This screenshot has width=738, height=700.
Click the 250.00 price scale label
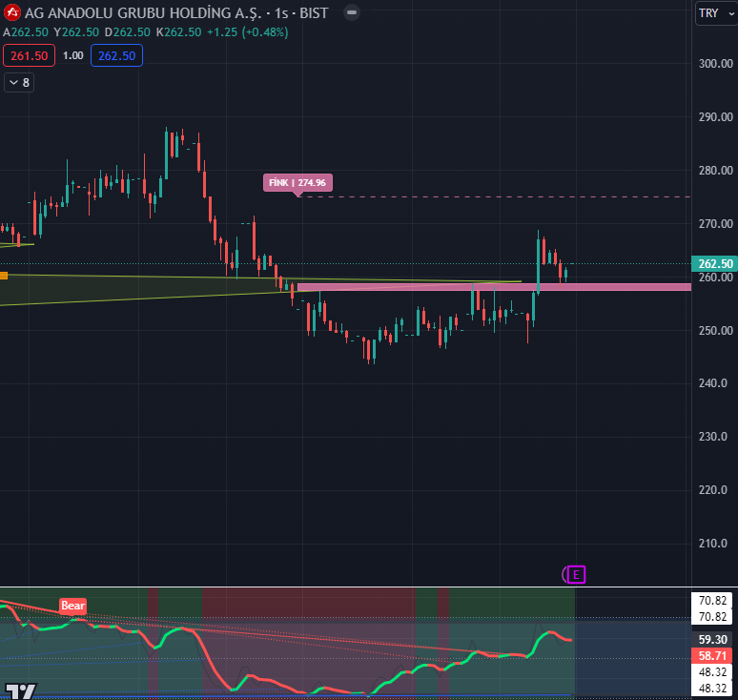point(715,331)
